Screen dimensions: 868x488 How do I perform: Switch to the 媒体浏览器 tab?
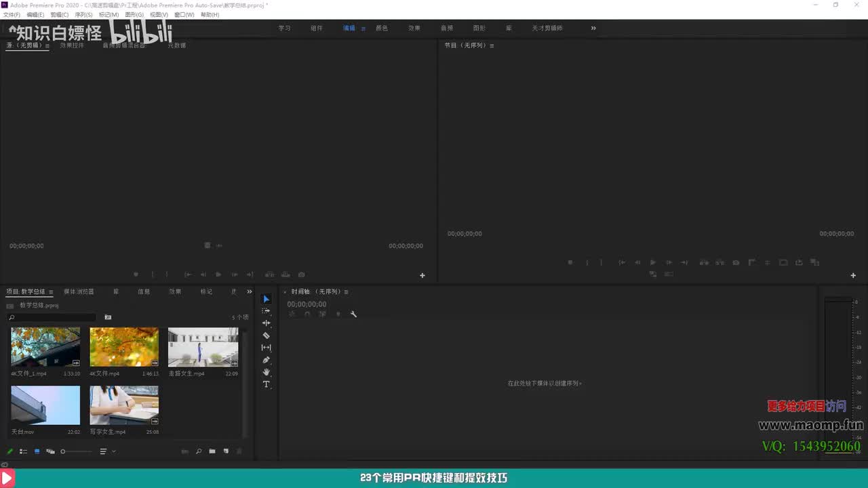coord(79,291)
